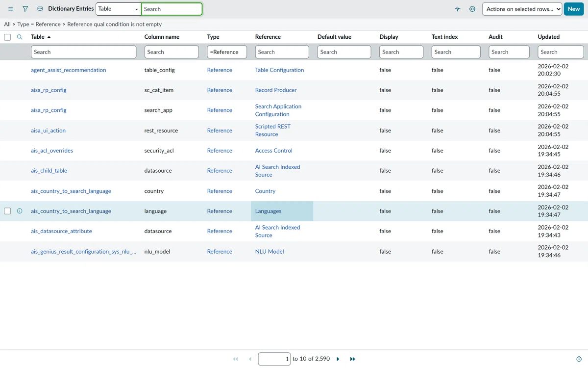Viewport: 588px width, 368px height.
Task: Open the Table search field dropdown
Action: (x=118, y=9)
